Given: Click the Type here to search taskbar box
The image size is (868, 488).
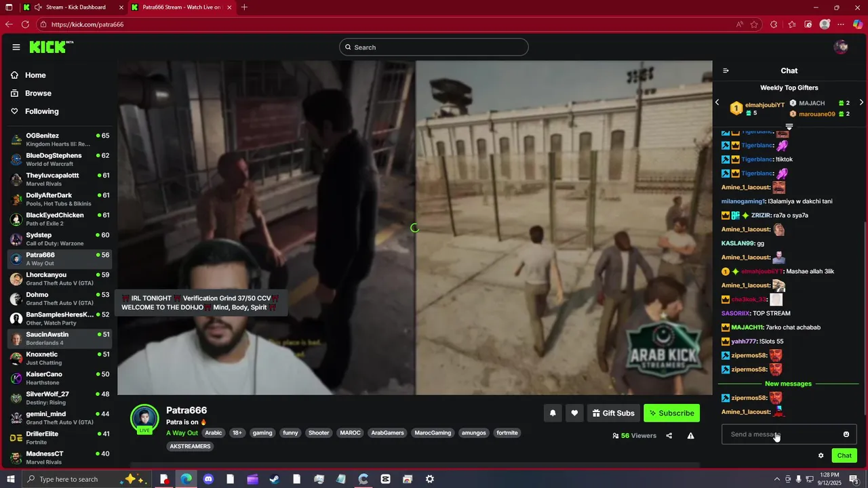Looking at the screenshot, I should click(x=87, y=479).
